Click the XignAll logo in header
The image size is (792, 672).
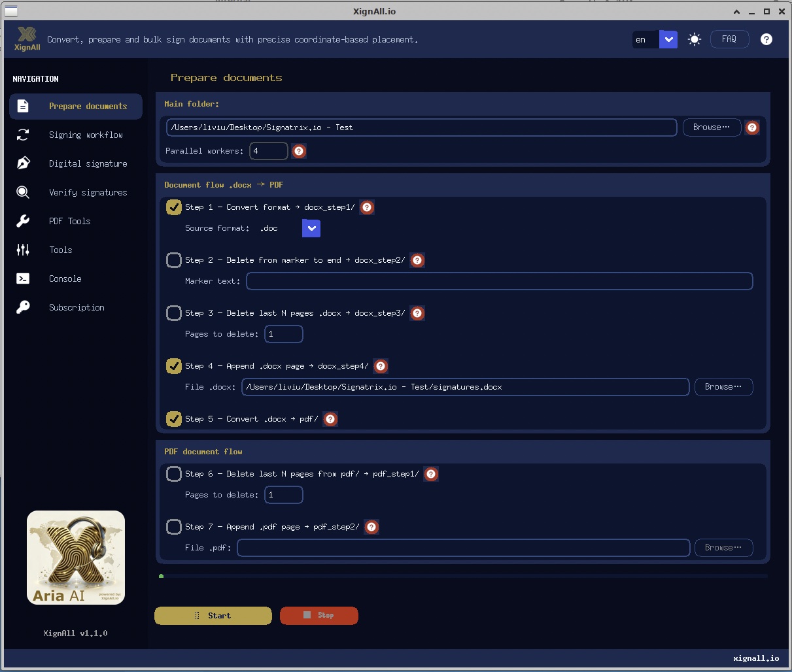pyautogui.click(x=27, y=39)
